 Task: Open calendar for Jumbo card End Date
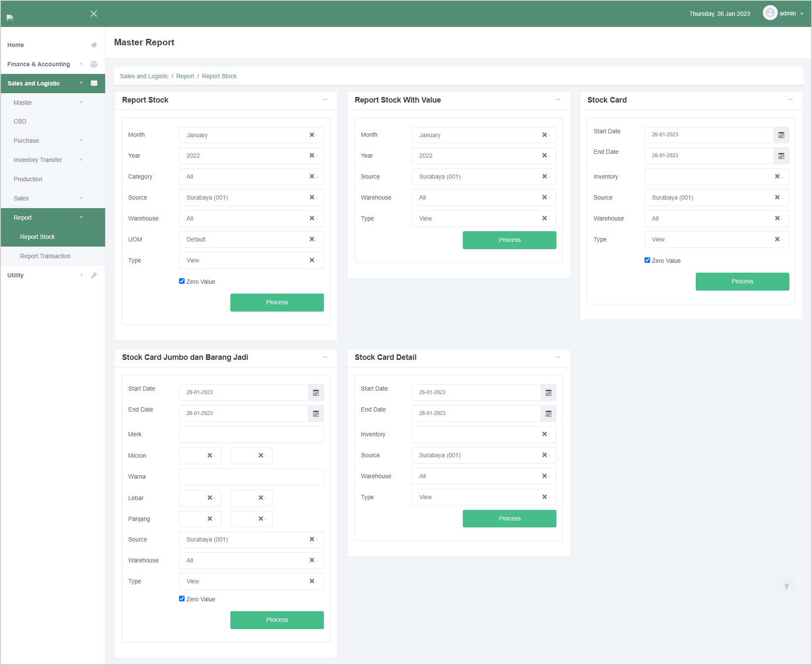click(x=316, y=414)
